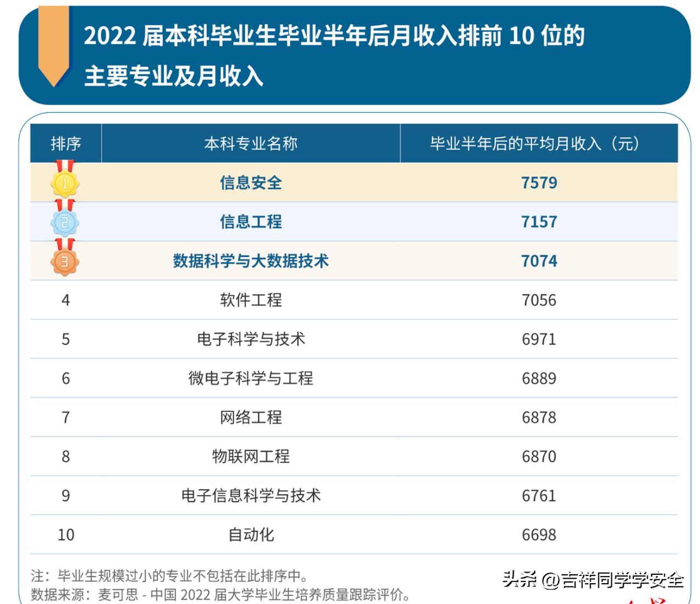Image resolution: width=700 pixels, height=604 pixels.
Task: Expand the 本科专业名称 column header
Action: (x=251, y=142)
